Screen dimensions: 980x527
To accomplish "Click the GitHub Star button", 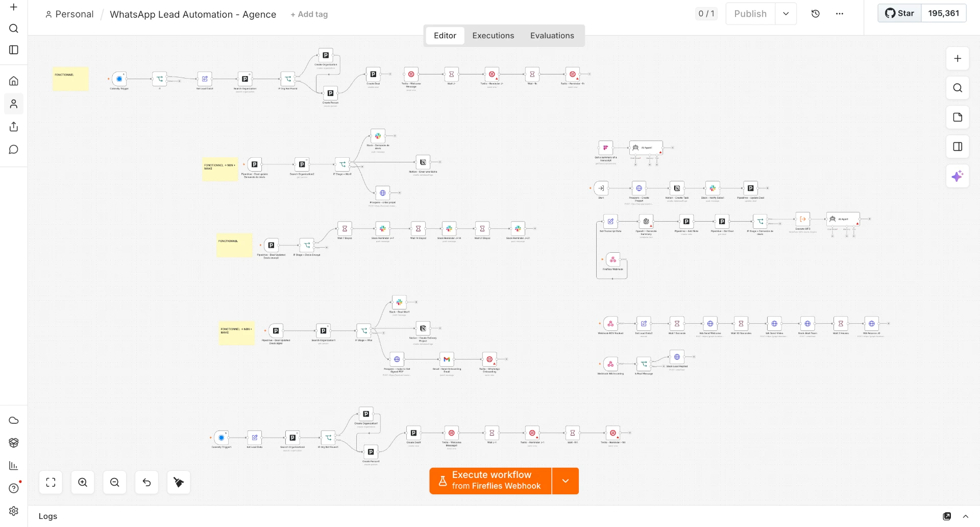I will (x=900, y=13).
